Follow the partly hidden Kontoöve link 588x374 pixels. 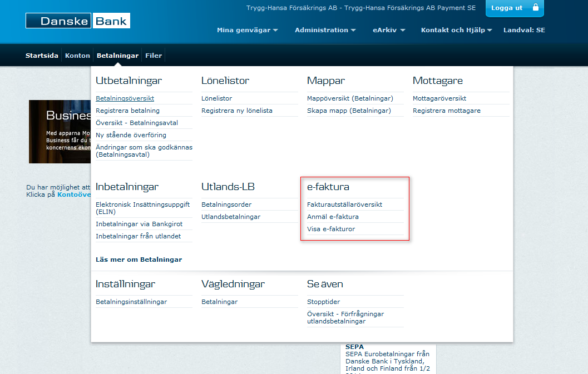click(x=74, y=195)
